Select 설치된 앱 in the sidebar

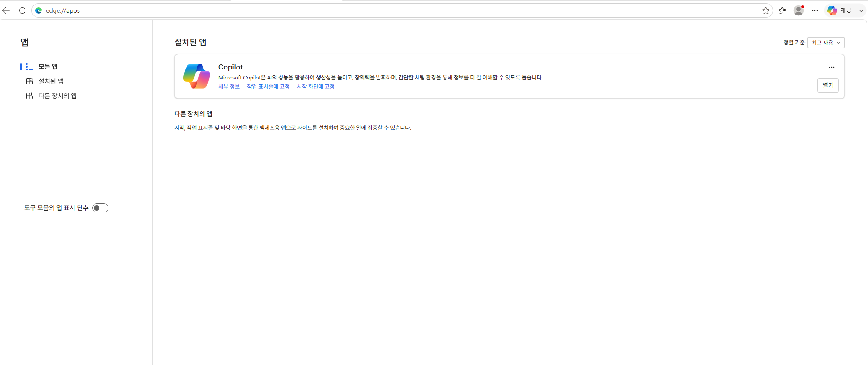point(51,81)
